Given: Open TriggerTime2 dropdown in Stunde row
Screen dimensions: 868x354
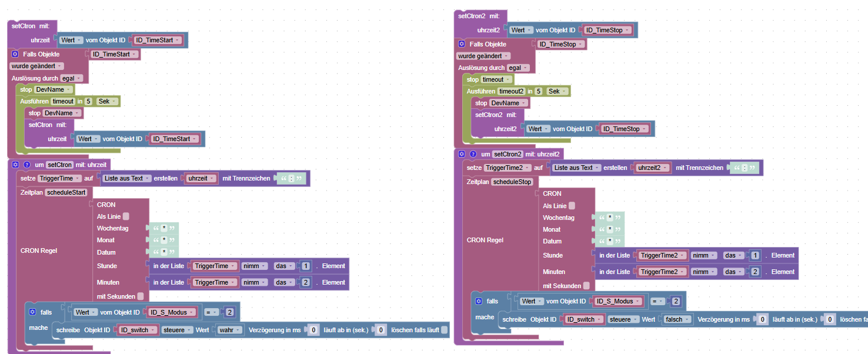Looking at the screenshot, I should tap(663, 255).
